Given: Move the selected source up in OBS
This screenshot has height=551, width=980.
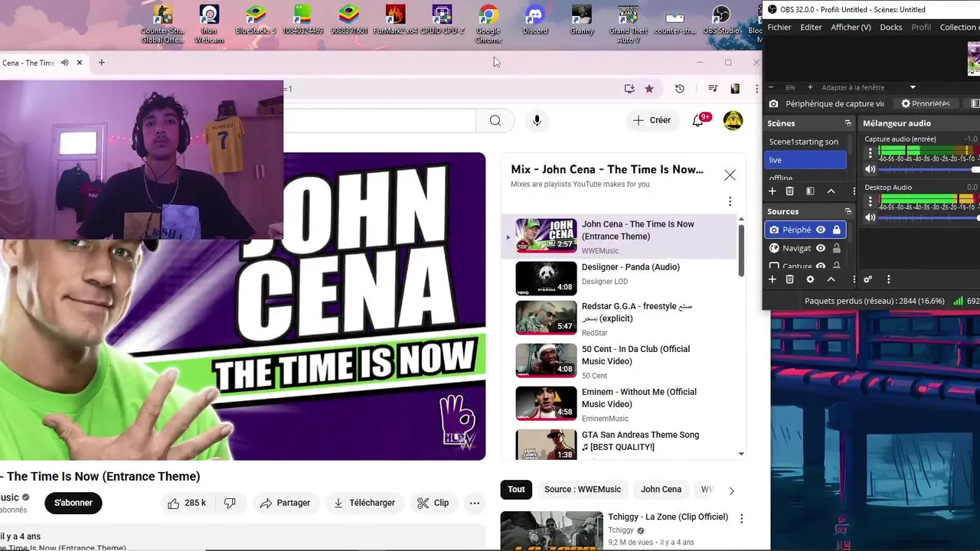Looking at the screenshot, I should pyautogui.click(x=831, y=279).
